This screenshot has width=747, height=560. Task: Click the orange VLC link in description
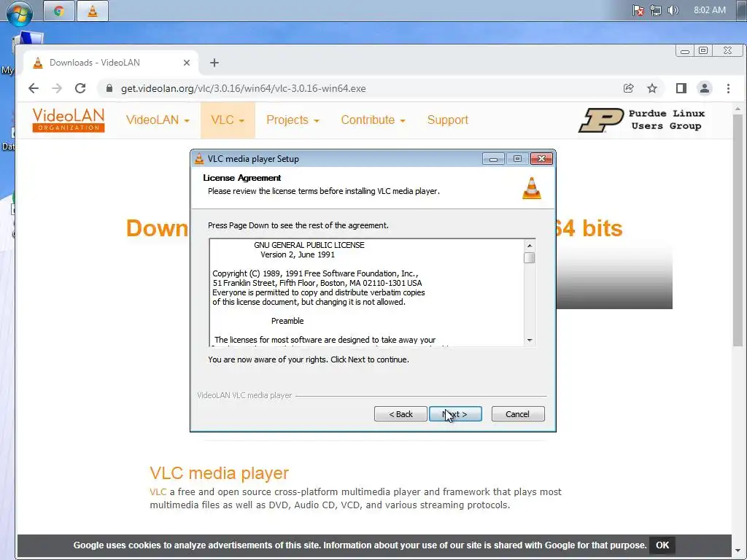(x=158, y=492)
